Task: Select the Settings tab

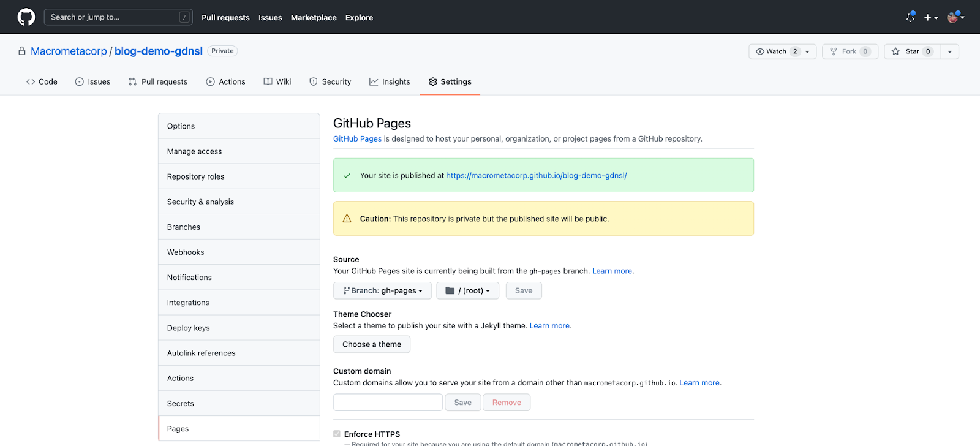Action: [x=450, y=81]
